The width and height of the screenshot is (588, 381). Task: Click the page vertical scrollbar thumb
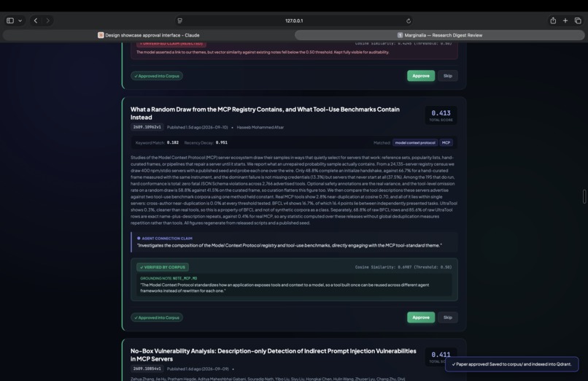click(x=584, y=196)
